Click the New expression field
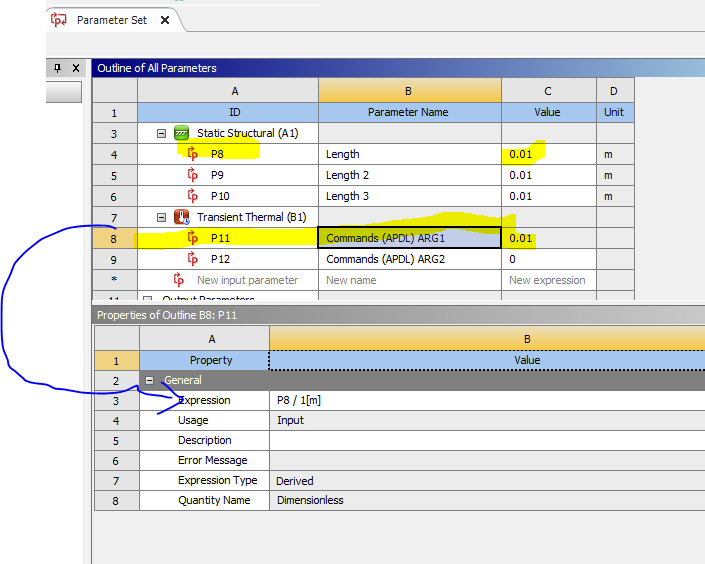The height and width of the screenshot is (564, 705). click(x=549, y=280)
